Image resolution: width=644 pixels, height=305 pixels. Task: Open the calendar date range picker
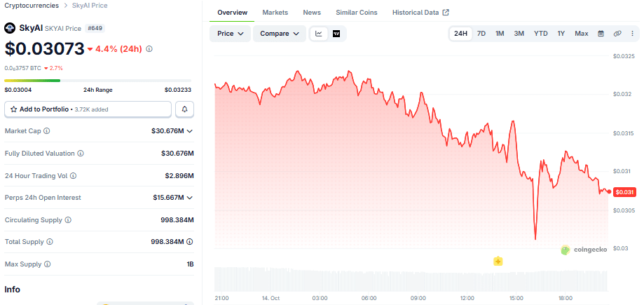coord(601,34)
